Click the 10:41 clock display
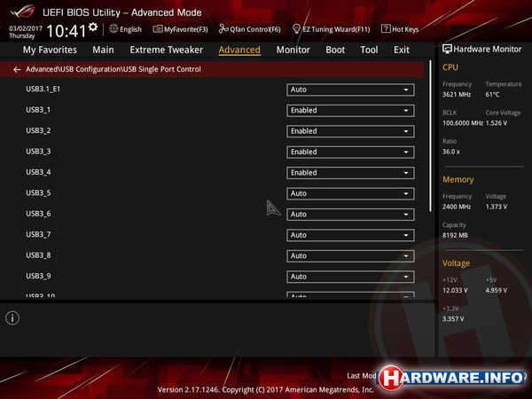Image resolution: width=532 pixels, height=399 pixels. tap(66, 31)
